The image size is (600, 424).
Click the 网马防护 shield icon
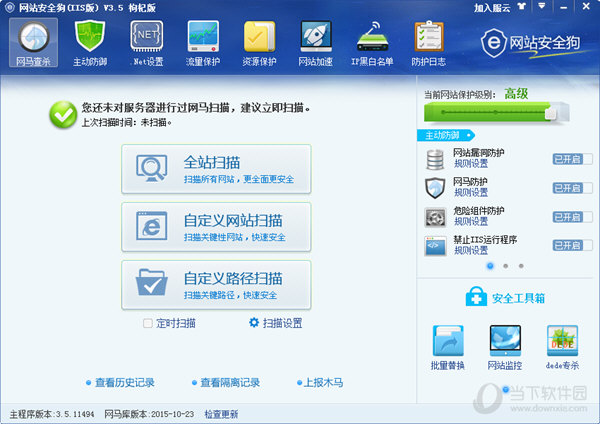tap(435, 188)
